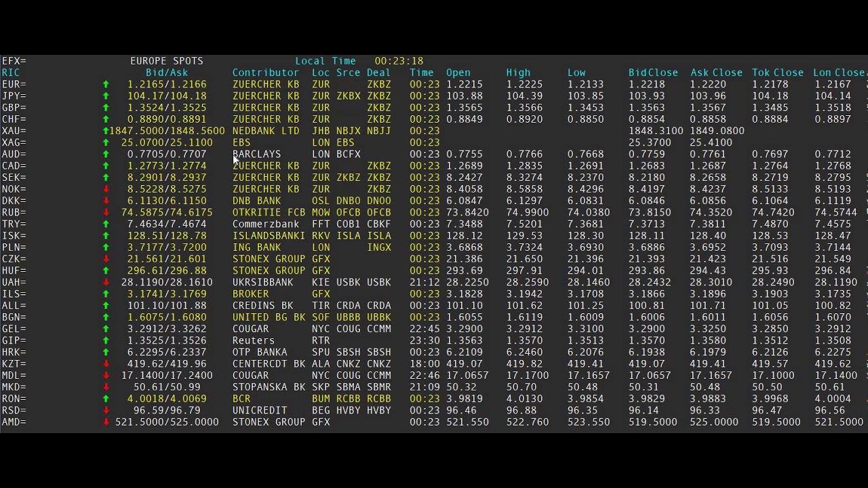Screen dimensions: 868x488
Task: Click the quote 521.5000/525.0000
Action: tap(167, 422)
